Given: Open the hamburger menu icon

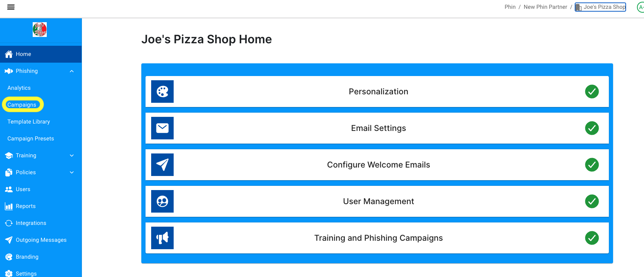Looking at the screenshot, I should [x=11, y=7].
